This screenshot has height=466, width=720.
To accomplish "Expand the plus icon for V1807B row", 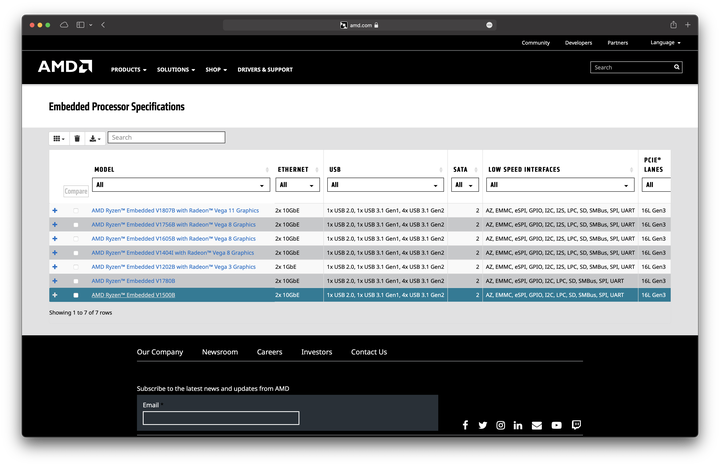I will (x=55, y=210).
